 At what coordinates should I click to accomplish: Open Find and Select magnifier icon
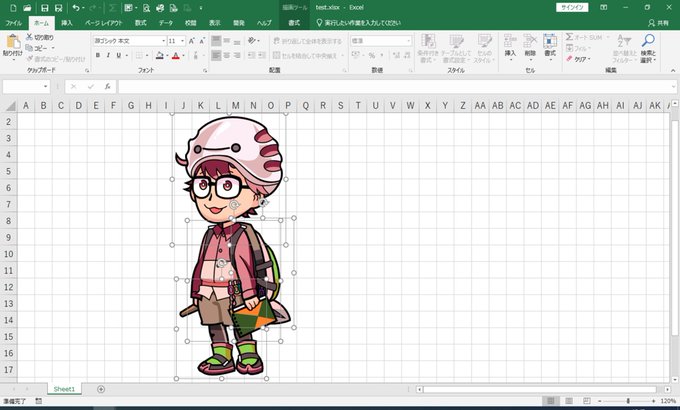pyautogui.click(x=648, y=41)
